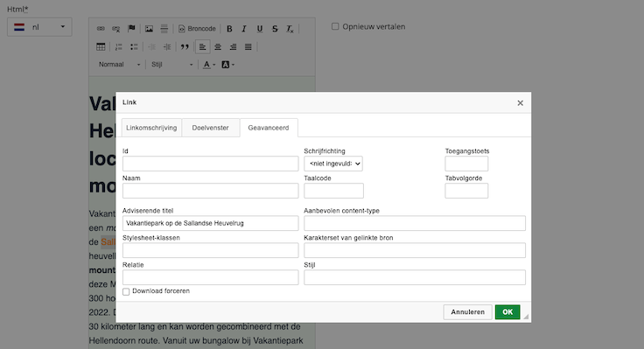Image resolution: width=644 pixels, height=349 pixels.
Task: Open the Stijl styles dropdown in toolbar
Action: (171, 65)
